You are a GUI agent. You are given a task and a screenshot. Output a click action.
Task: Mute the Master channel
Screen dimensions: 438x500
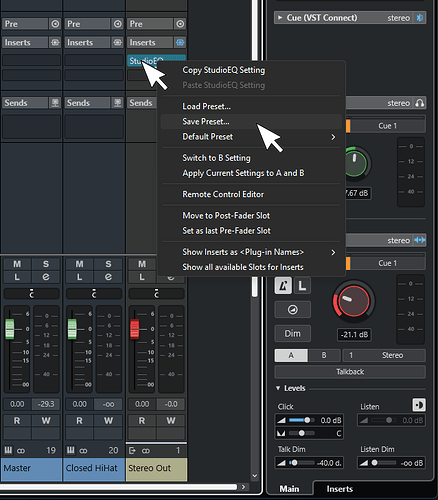tap(17, 264)
